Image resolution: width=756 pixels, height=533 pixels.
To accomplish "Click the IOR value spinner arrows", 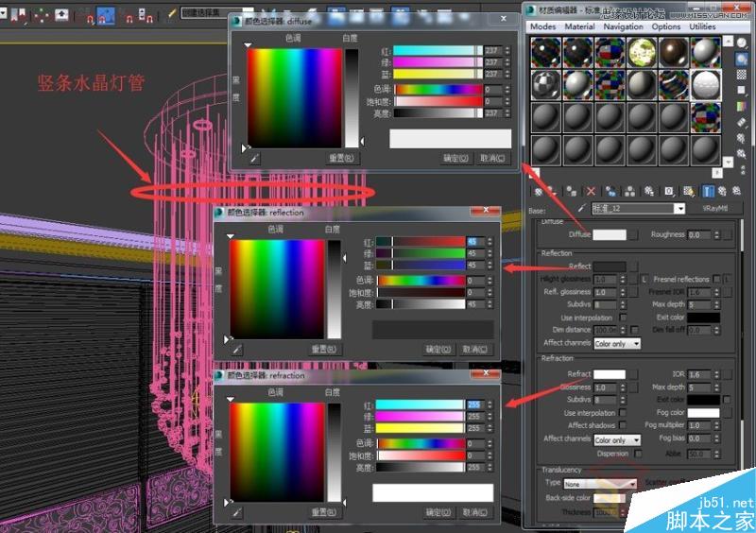I will click(716, 374).
